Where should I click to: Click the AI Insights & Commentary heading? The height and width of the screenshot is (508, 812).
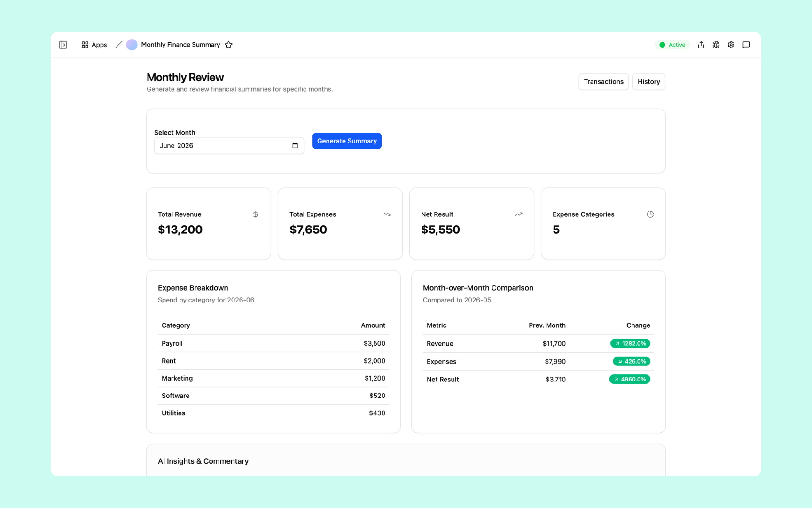203,461
